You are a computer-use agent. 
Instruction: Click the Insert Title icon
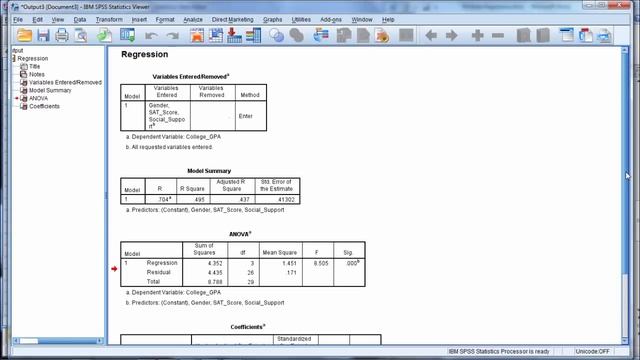click(x=586, y=36)
